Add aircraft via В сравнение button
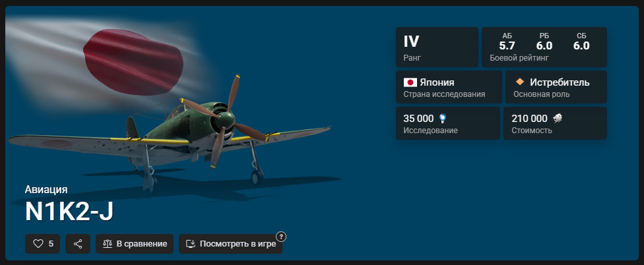Screen dimensions: 644x265 point(135,244)
